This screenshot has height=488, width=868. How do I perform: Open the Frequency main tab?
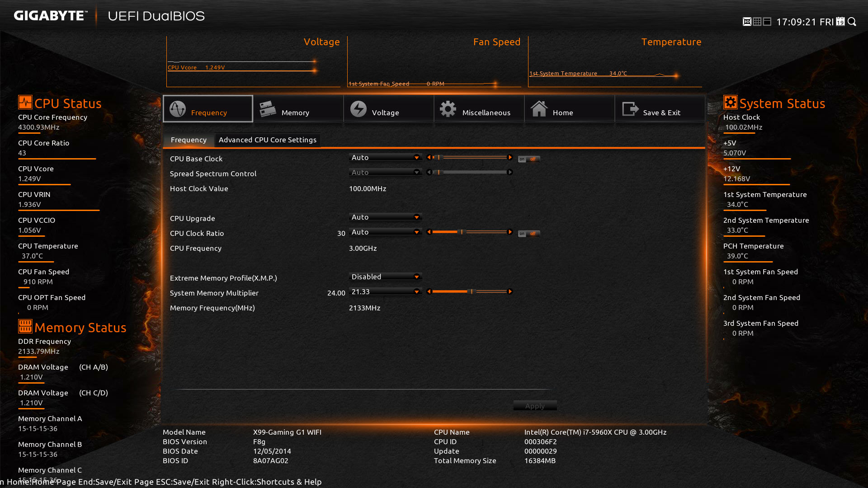pos(208,109)
